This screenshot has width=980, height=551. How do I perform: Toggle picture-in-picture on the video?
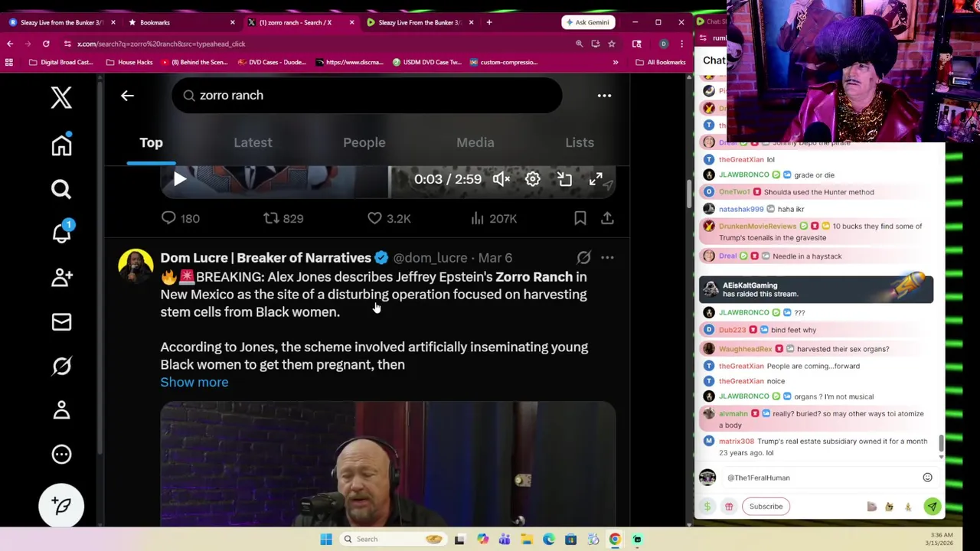(564, 179)
